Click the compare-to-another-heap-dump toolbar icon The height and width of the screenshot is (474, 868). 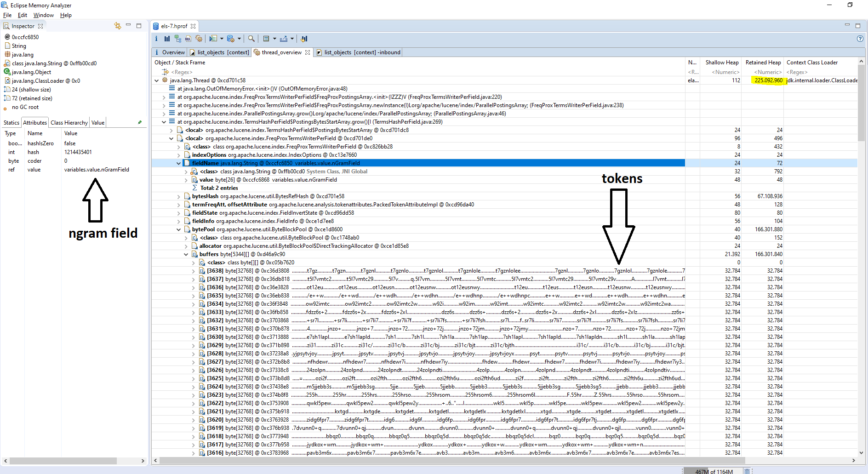point(304,39)
